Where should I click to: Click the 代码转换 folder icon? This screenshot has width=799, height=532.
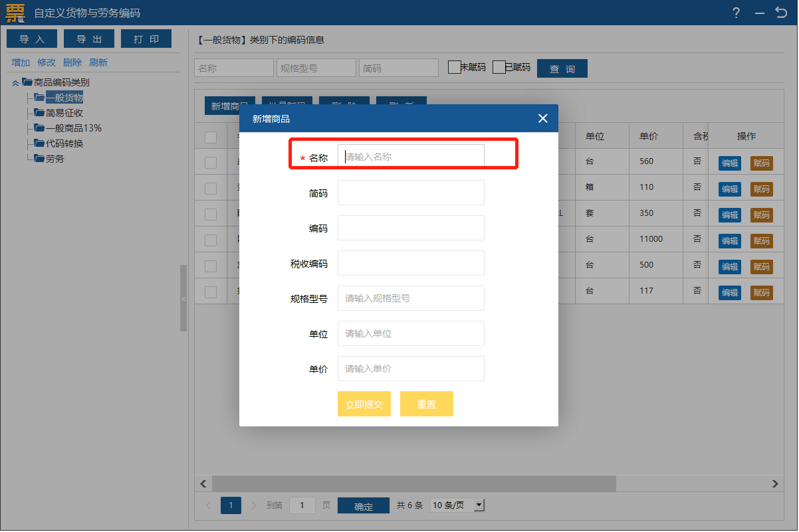tap(39, 143)
